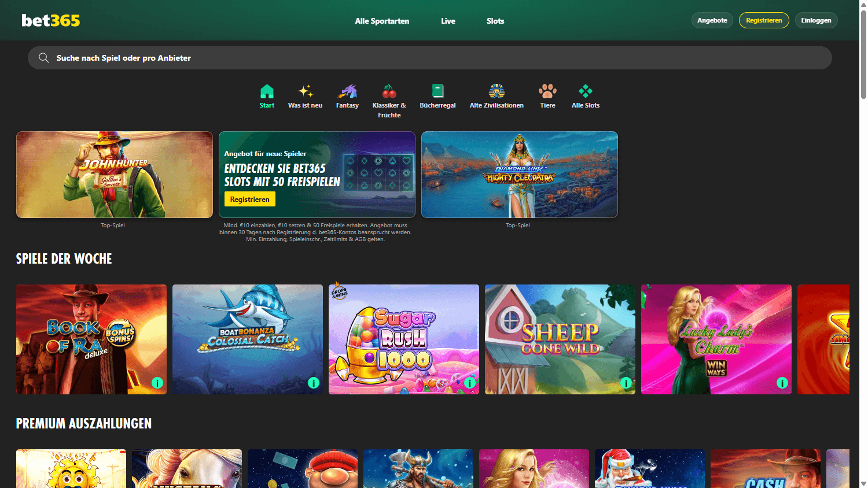Open the 50 Freispiele new player offer banner
The width and height of the screenshot is (868, 488).
tap(317, 175)
